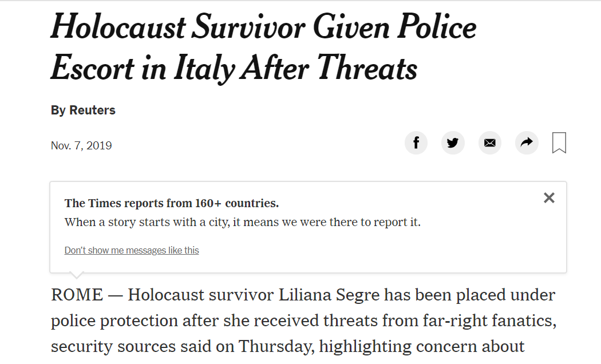The image size is (601, 364).
Task: Share the article on Twitter
Action: click(x=453, y=143)
